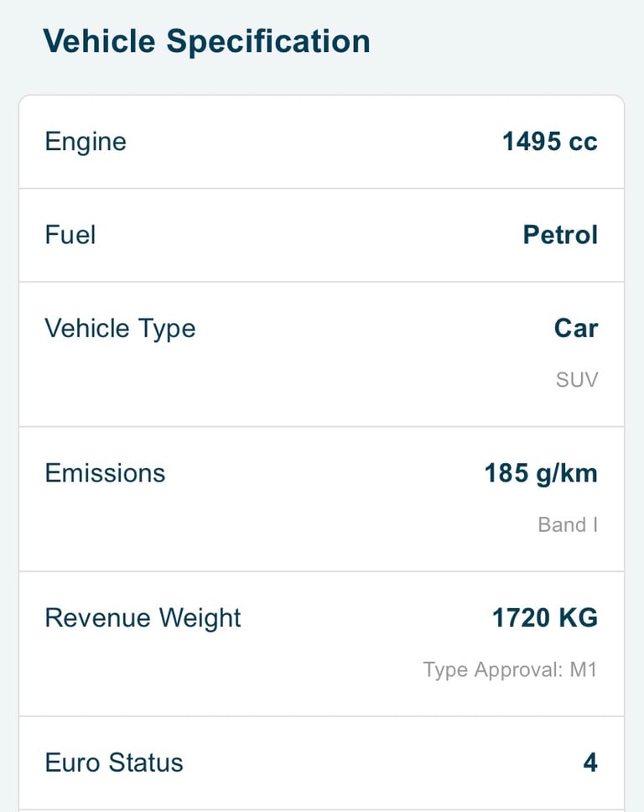Image resolution: width=644 pixels, height=812 pixels.
Task: Click the 1720 KG weight value
Action: click(x=545, y=617)
